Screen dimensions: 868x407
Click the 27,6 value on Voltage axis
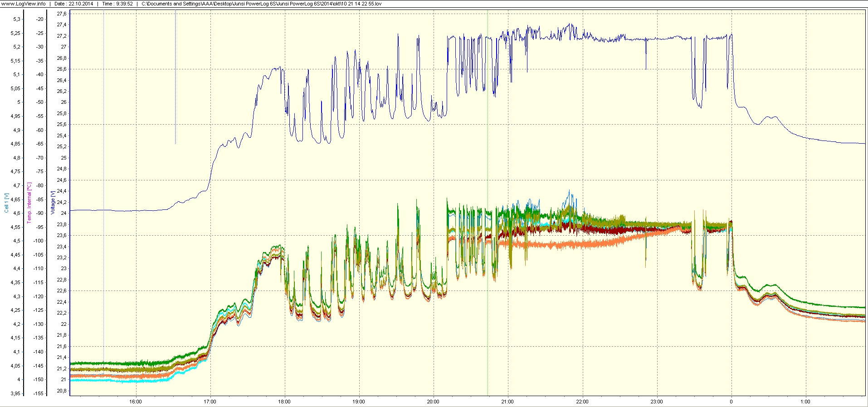coord(62,14)
